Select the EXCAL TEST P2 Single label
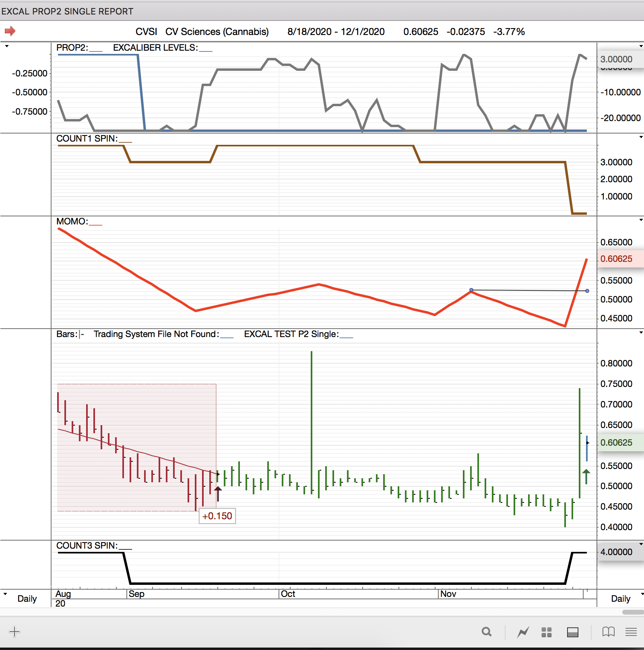This screenshot has height=650, width=644. (291, 334)
